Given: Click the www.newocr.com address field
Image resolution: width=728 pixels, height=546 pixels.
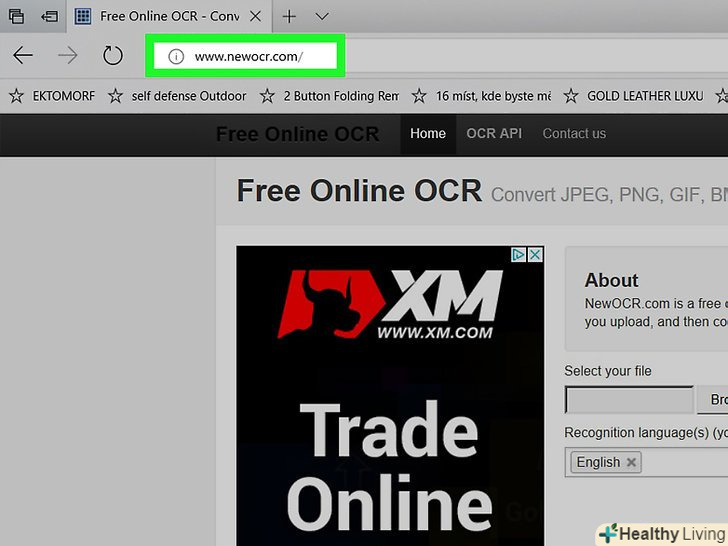Looking at the screenshot, I should coord(245,56).
